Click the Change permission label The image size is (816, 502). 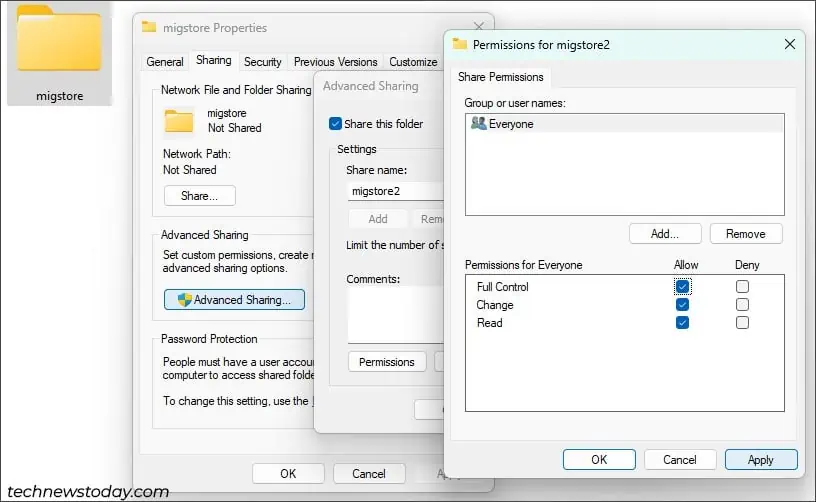coord(495,305)
